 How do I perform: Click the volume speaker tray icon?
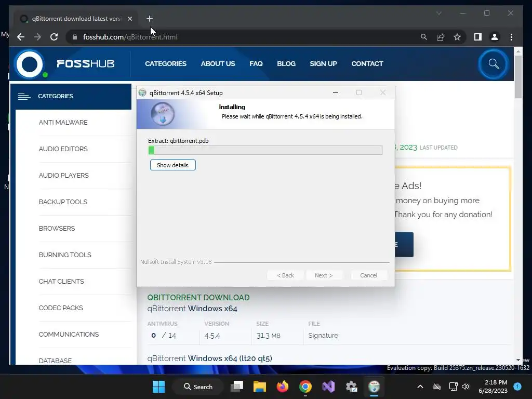[465, 387]
